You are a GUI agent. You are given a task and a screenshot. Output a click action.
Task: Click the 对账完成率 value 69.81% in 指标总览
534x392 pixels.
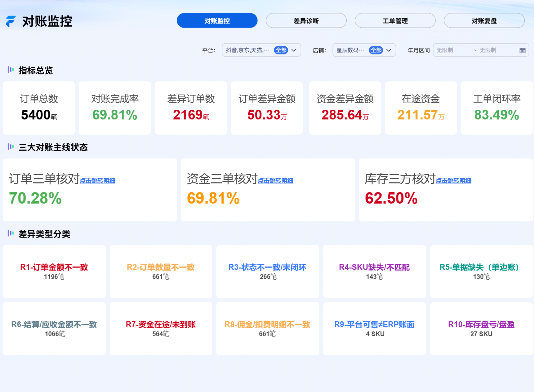[115, 115]
